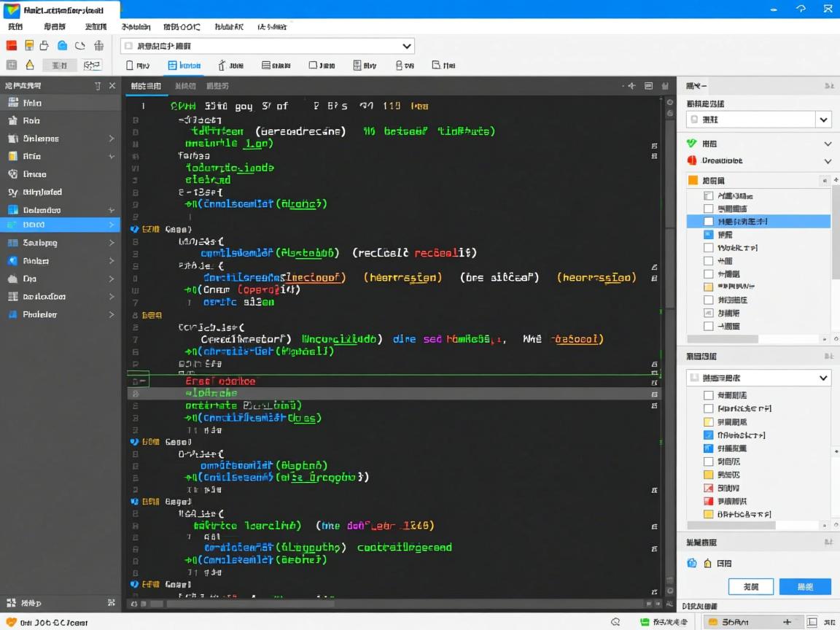Image resolution: width=840 pixels, height=630 pixels.
Task: Select the blue underlined tab in toolbar row
Action: [x=184, y=66]
